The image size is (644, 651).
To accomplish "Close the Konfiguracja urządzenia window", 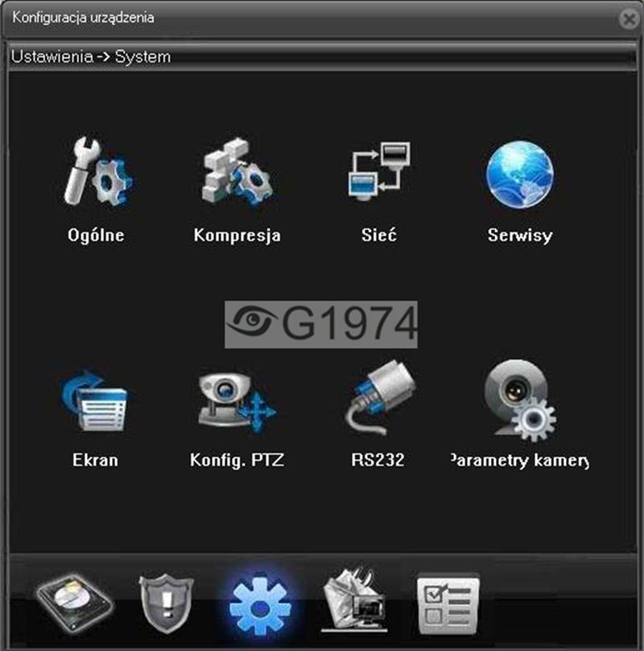I will click(629, 19).
